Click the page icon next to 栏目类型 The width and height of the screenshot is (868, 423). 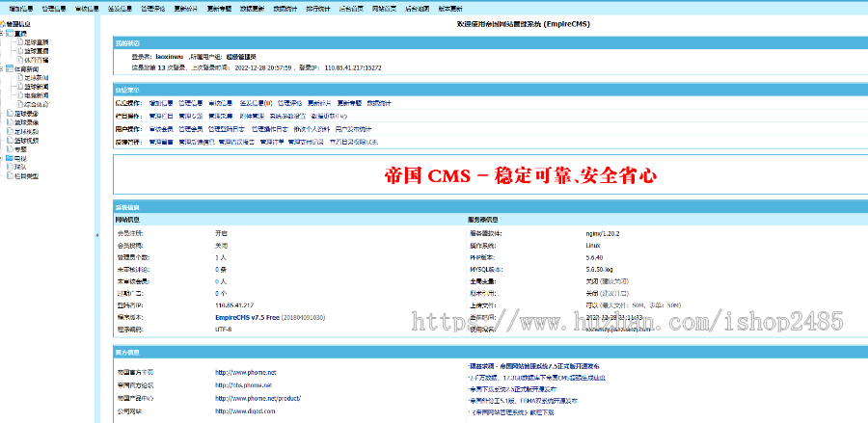pos(10,175)
